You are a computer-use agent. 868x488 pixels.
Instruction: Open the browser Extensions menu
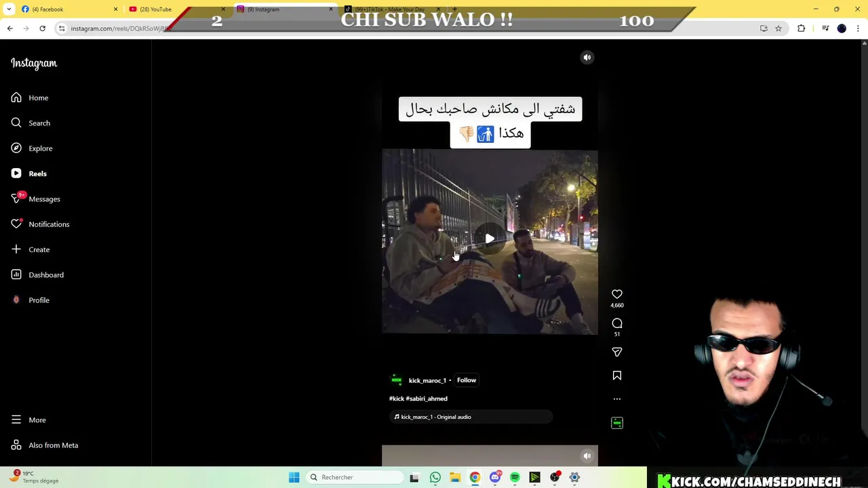coord(802,28)
